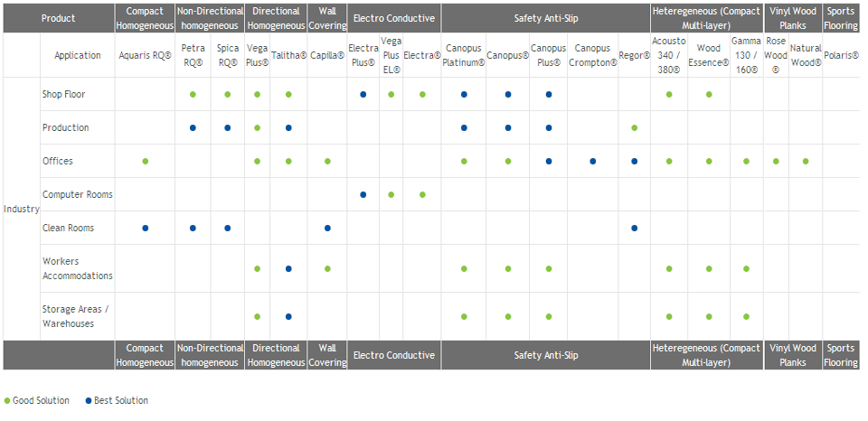Click the top Product header cell

point(58,18)
